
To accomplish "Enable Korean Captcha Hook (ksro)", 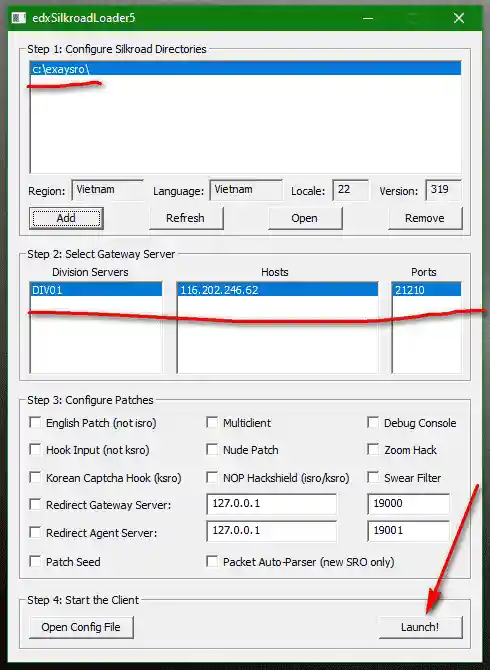I will coord(35,477).
